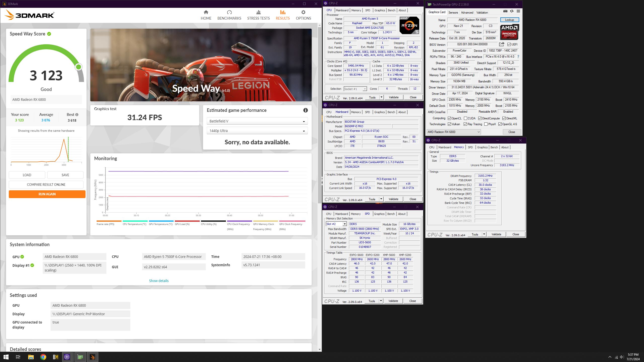Click the RUN AGAIN button

tap(47, 194)
